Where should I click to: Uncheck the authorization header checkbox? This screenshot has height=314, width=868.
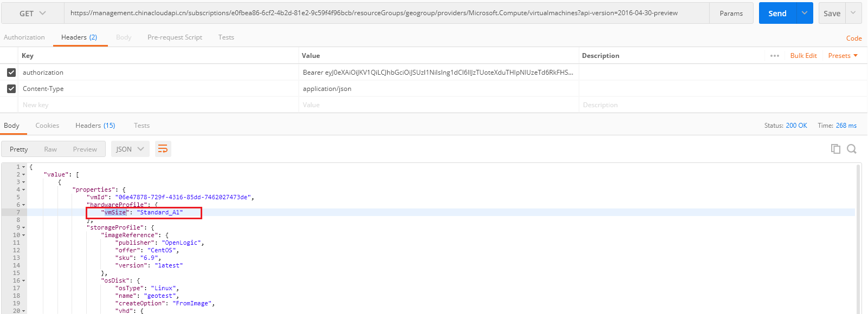tap(11, 72)
